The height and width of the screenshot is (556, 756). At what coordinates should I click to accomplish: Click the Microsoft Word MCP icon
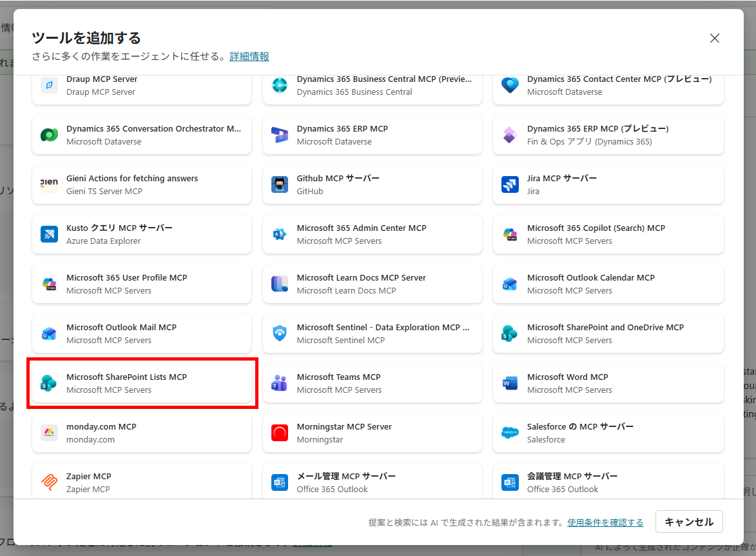point(510,384)
